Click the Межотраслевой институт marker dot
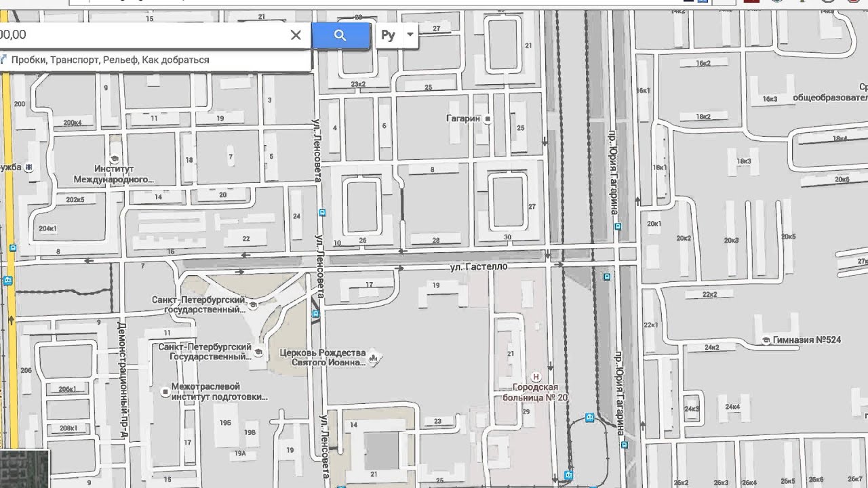The image size is (868, 488). (x=164, y=392)
